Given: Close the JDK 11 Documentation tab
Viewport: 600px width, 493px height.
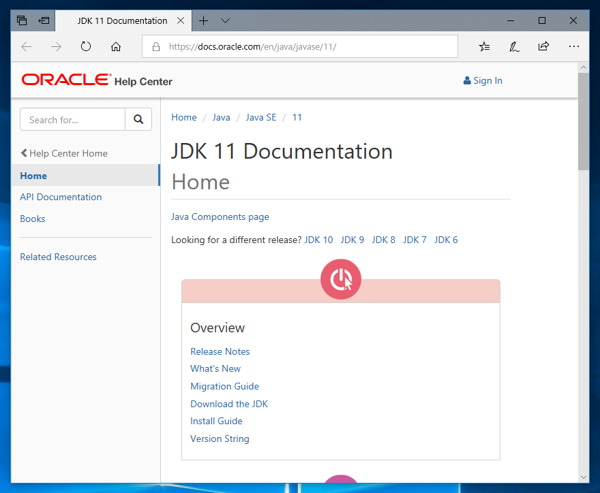Looking at the screenshot, I should (181, 21).
